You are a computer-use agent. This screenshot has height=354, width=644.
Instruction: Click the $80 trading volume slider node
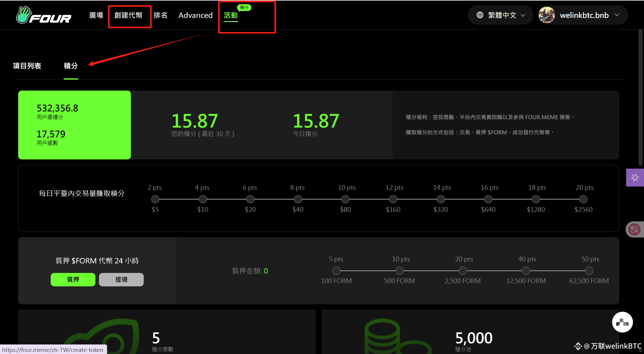[345, 199]
